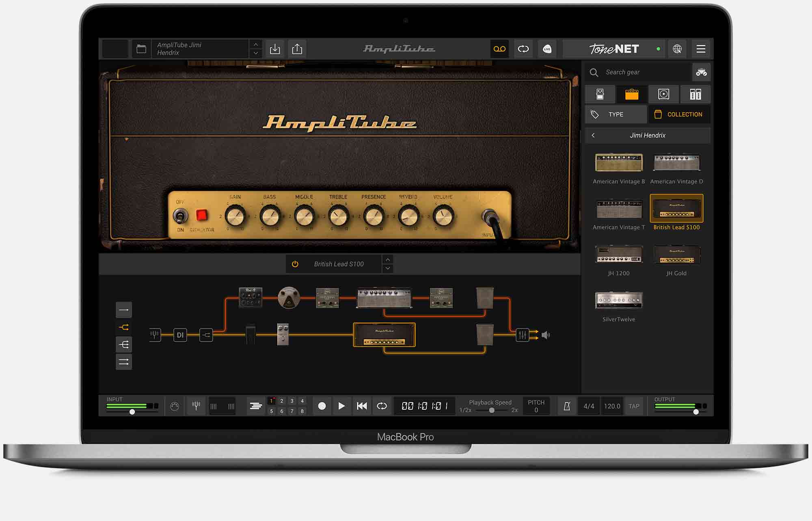Viewport: 812px width, 521px height.
Task: Select SilverTwelve amp thumbnail
Action: (x=619, y=300)
